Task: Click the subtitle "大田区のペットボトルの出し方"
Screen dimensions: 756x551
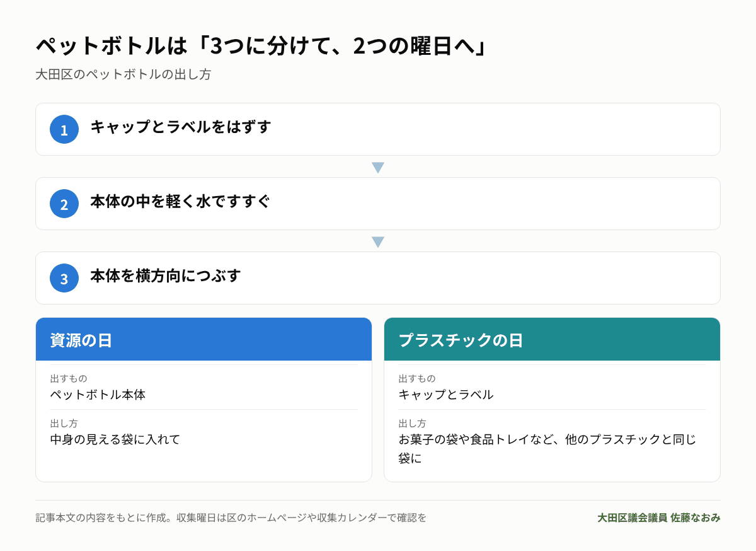Action: point(123,74)
